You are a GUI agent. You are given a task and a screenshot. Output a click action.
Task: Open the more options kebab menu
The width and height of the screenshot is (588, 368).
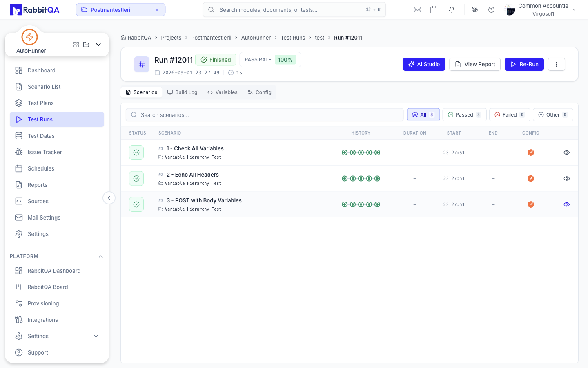click(x=557, y=64)
